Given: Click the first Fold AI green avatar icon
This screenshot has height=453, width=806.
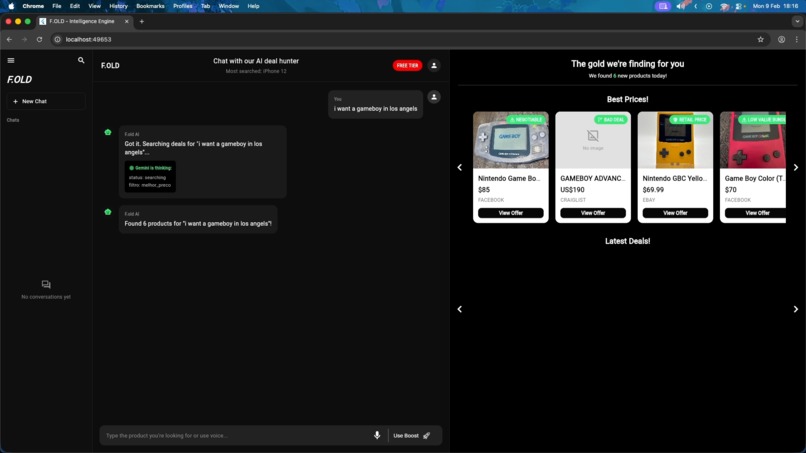Looking at the screenshot, I should (x=108, y=132).
